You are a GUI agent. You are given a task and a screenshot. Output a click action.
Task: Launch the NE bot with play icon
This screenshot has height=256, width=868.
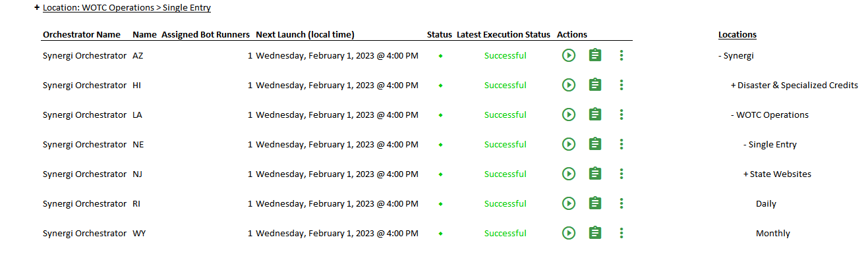pyautogui.click(x=569, y=144)
